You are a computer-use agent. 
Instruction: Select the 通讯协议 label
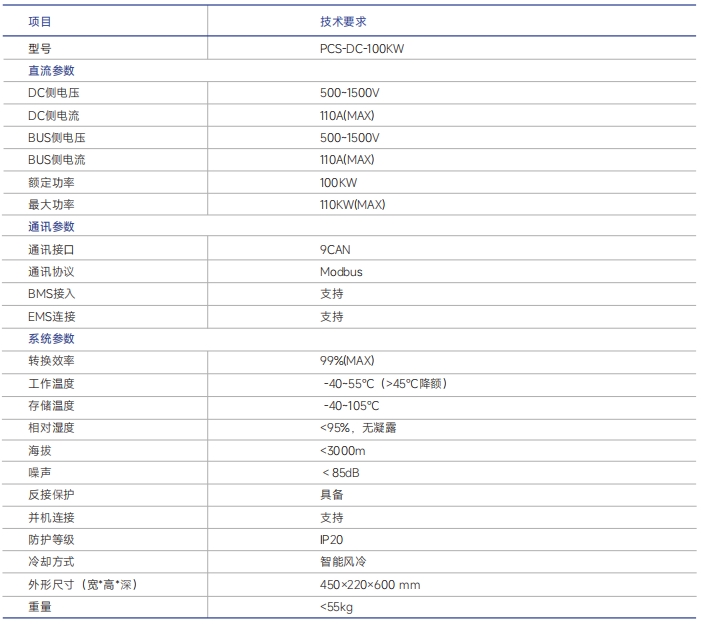click(x=51, y=272)
